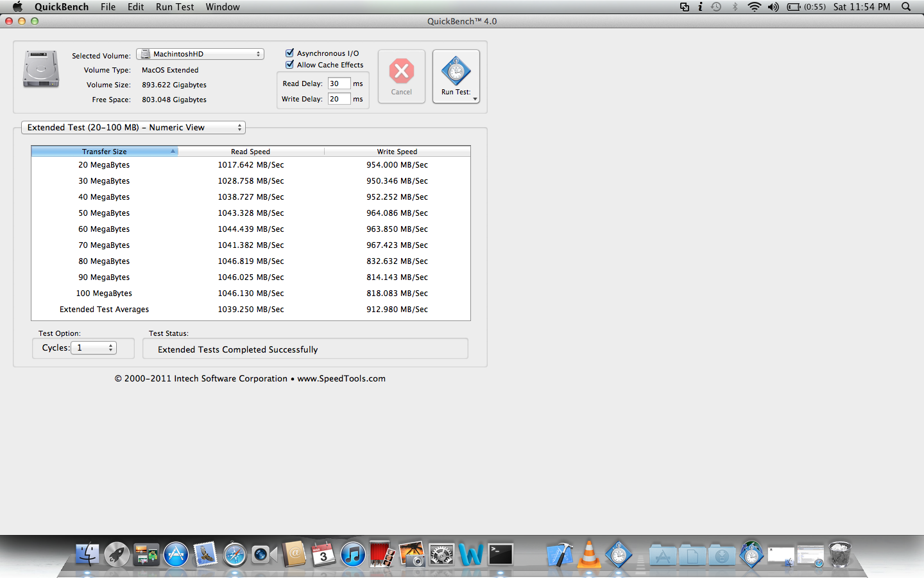Sort by Read Speed column header
Viewport: 924px width, 578px height.
tap(251, 152)
